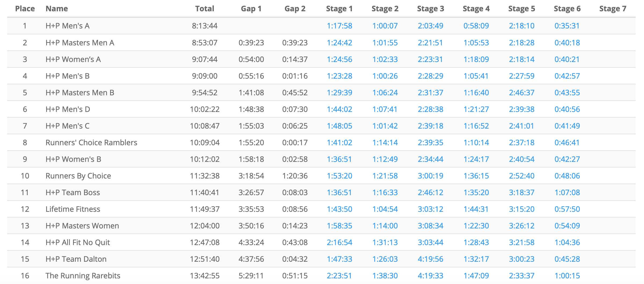The height and width of the screenshot is (284, 644).
Task: Open H+P Women's B Stage 4 time 1:24:17
Action: pyautogui.click(x=476, y=159)
